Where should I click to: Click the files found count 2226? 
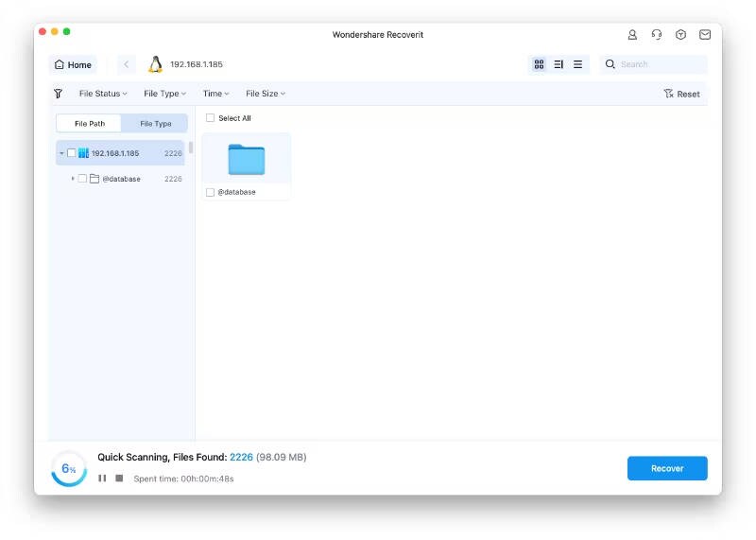(x=241, y=457)
